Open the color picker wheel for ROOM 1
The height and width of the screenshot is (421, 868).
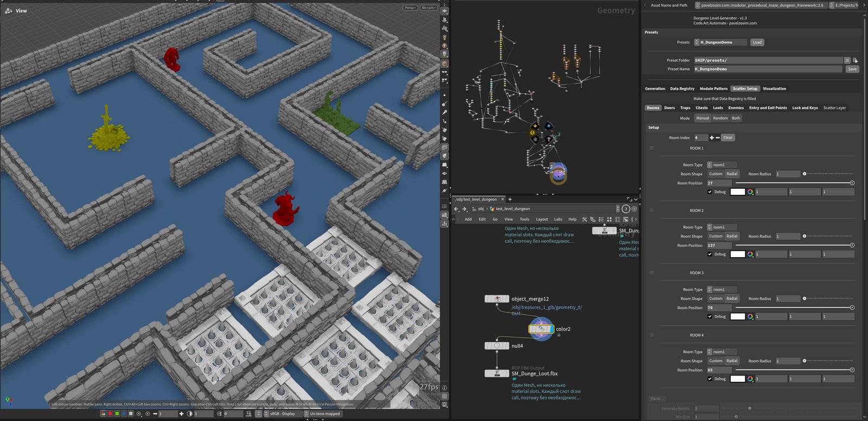pos(750,192)
